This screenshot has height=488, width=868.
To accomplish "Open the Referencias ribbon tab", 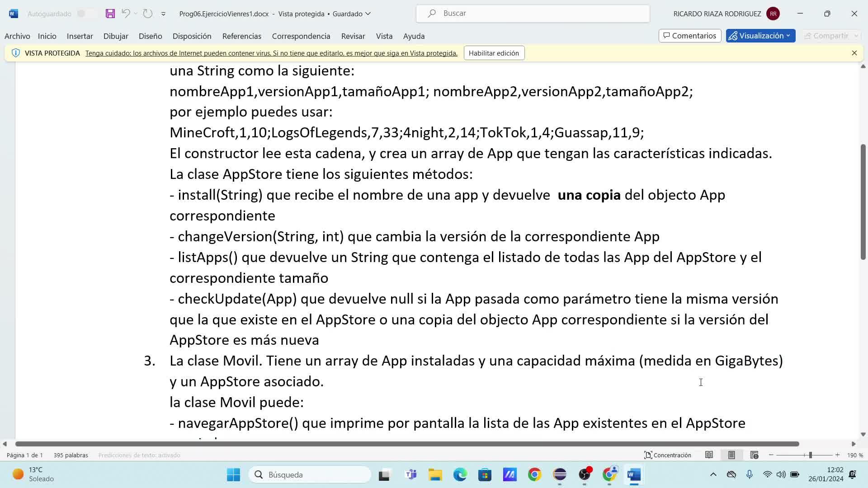I will click(241, 36).
